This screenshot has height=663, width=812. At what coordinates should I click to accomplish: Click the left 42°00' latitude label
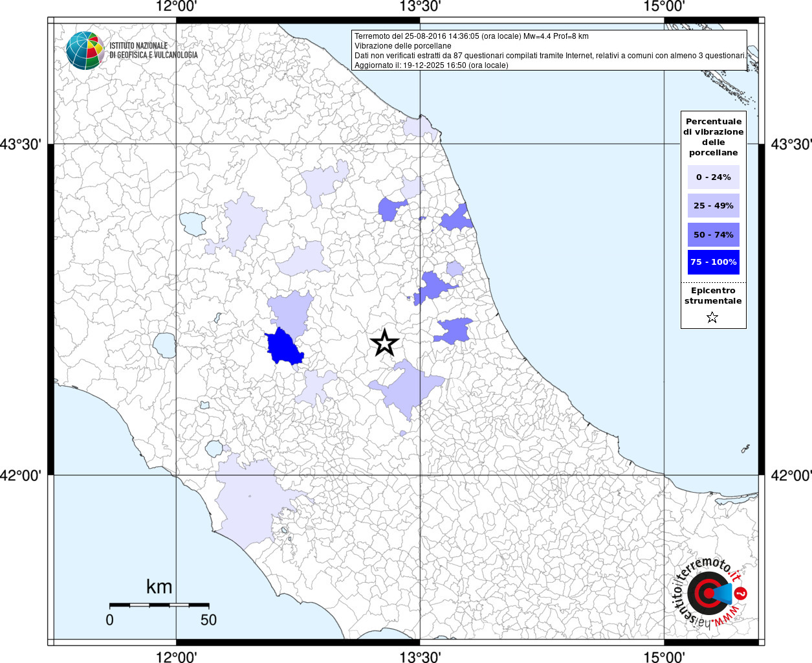(21, 475)
